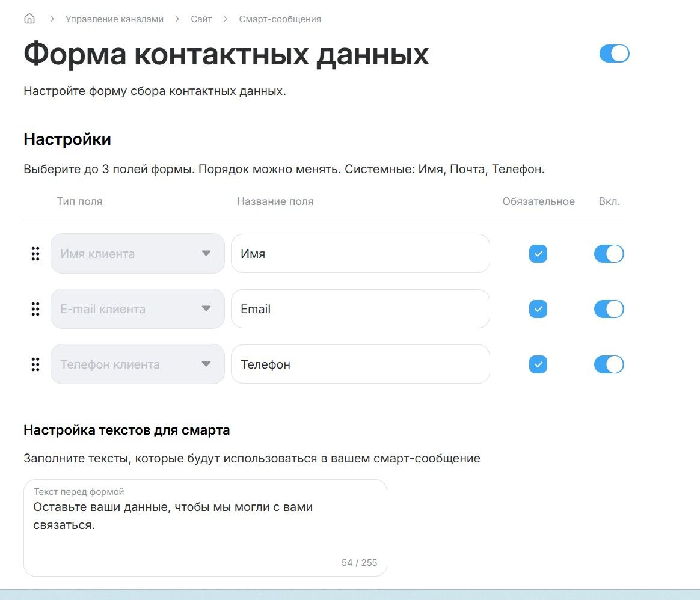Open the Телефон клиента type dropdown
Image resolution: width=700 pixels, height=600 pixels.
pos(137,364)
